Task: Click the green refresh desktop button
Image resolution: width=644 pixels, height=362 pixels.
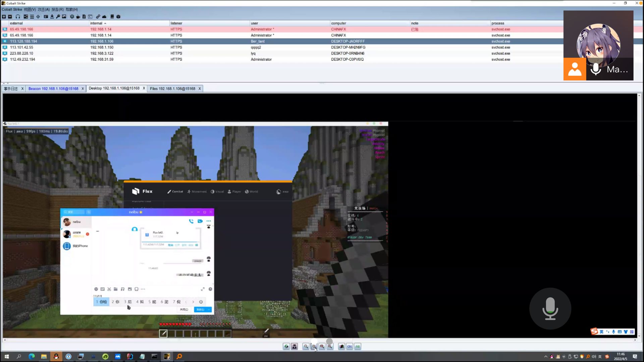Action: click(286, 347)
